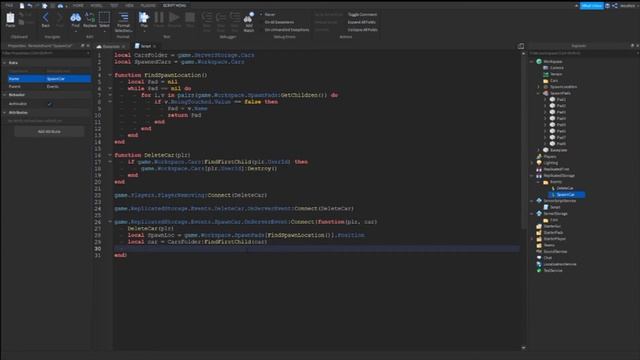Select the Events folder in Explorer
This screenshot has height=360, width=640.
click(556, 182)
